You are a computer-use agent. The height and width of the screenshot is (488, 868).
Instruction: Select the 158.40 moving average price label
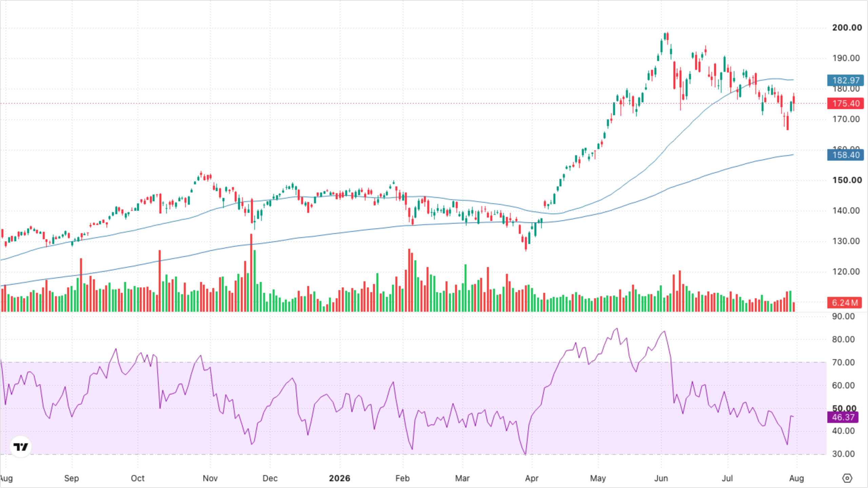tap(846, 155)
